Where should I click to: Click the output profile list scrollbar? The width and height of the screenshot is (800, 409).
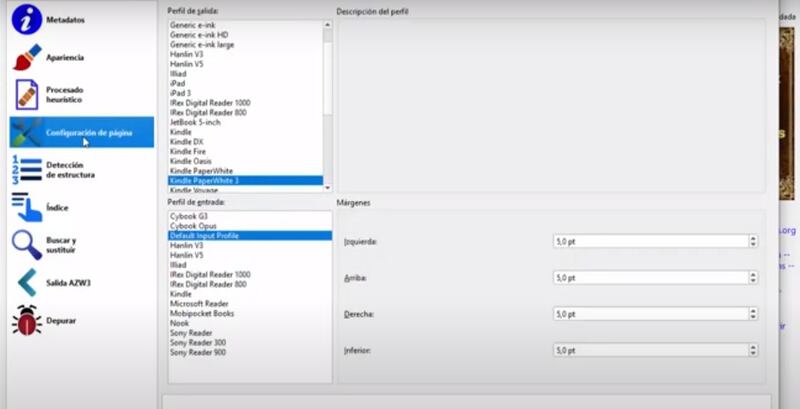click(x=327, y=100)
